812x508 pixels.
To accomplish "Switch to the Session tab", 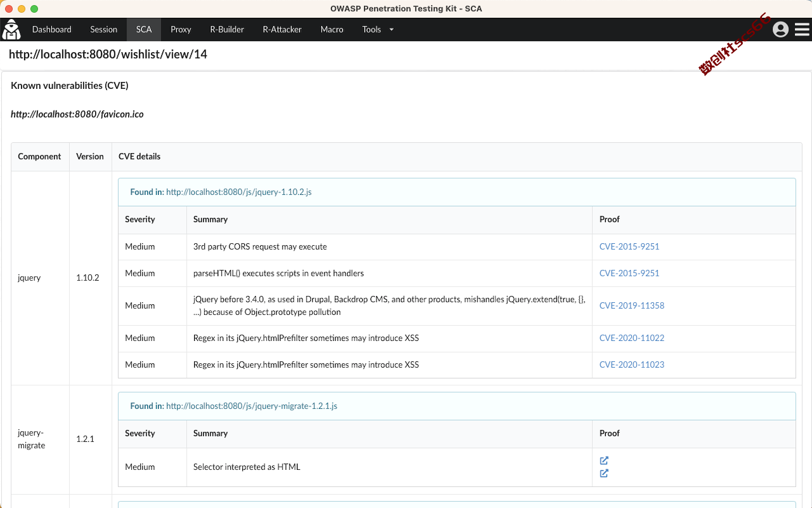I will tap(103, 29).
